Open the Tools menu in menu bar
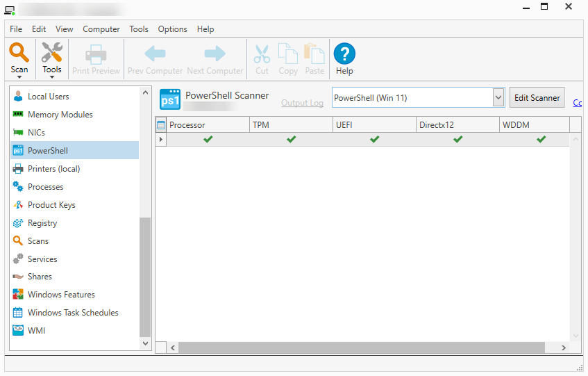The height and width of the screenshot is (376, 588). [139, 29]
